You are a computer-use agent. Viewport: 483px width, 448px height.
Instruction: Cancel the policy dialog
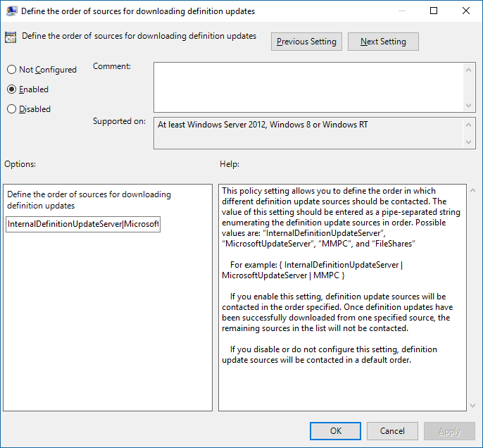pyautogui.click(x=392, y=431)
